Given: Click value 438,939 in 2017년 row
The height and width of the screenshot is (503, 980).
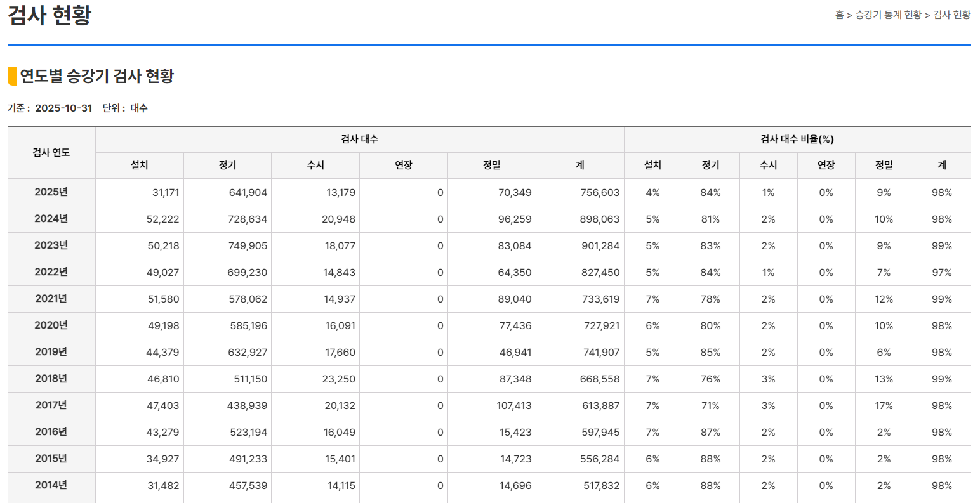Looking at the screenshot, I should (x=248, y=406).
